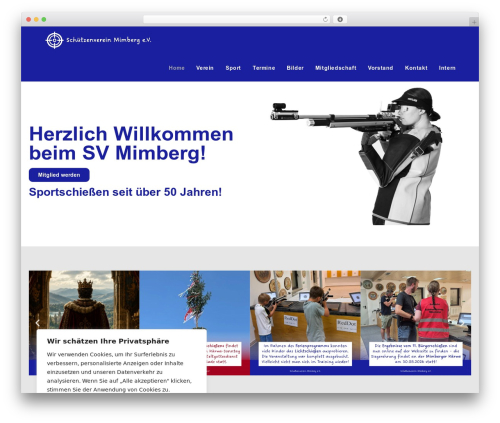Open the Sport menu item
The height and width of the screenshot is (423, 500).
(x=233, y=68)
